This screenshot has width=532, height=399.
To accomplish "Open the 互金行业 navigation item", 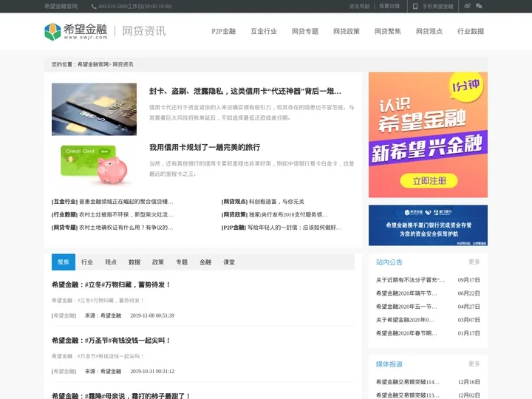I will (264, 31).
